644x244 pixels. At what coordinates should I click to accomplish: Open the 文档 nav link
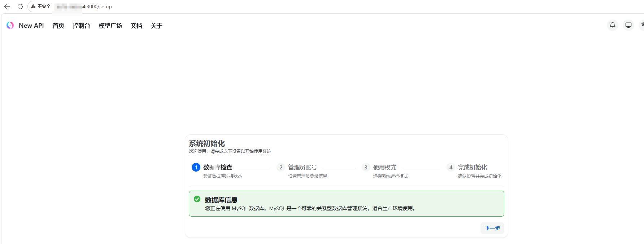coord(136,26)
